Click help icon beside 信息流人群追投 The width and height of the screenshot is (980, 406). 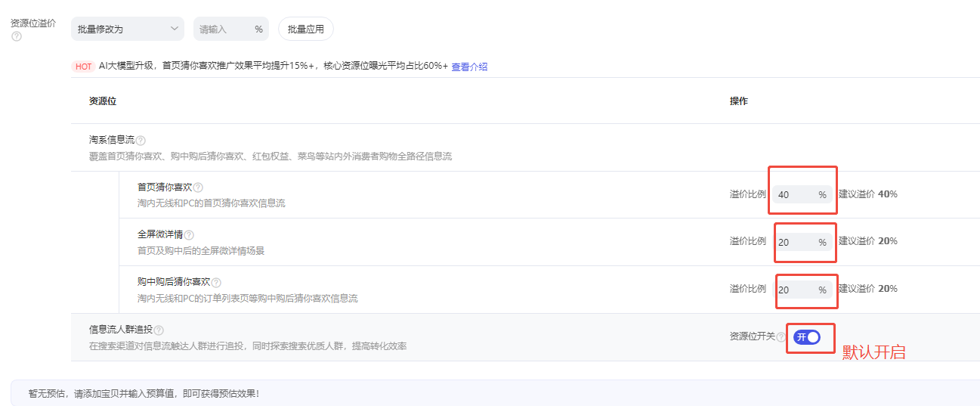coord(159,330)
